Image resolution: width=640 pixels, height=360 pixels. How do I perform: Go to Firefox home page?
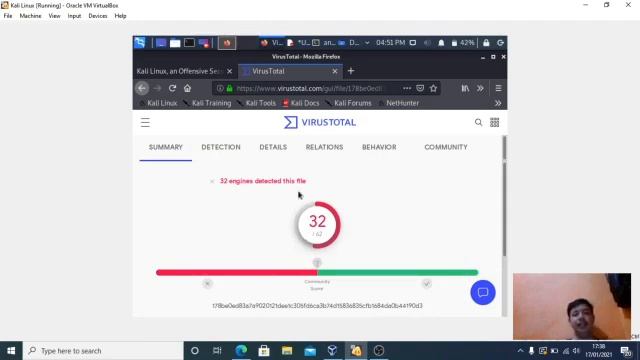(187, 88)
